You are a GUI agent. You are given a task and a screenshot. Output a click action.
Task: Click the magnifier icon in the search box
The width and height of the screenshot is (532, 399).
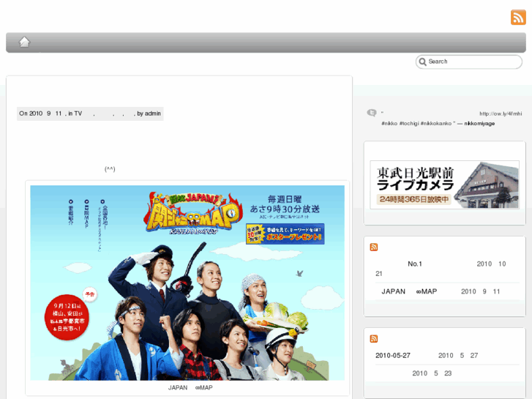click(x=422, y=61)
